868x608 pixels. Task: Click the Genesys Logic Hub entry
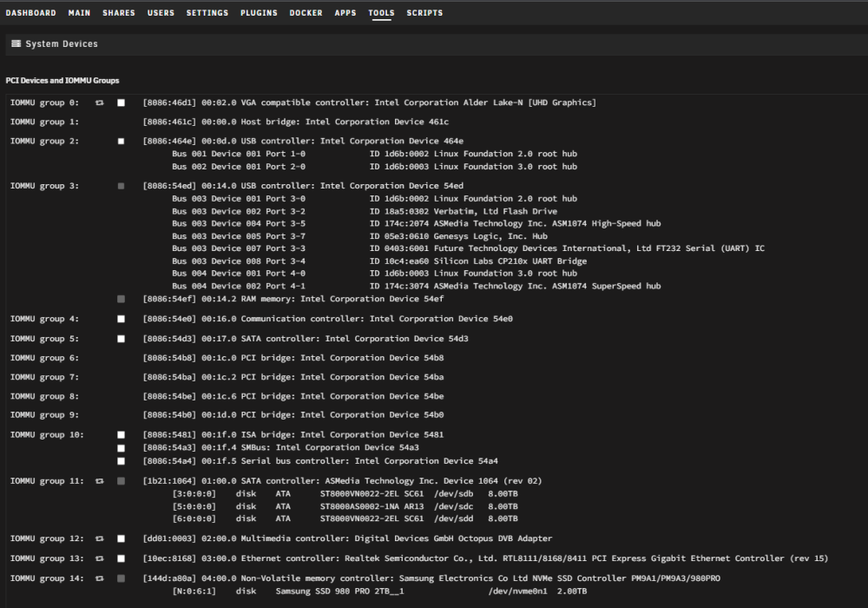click(359, 236)
